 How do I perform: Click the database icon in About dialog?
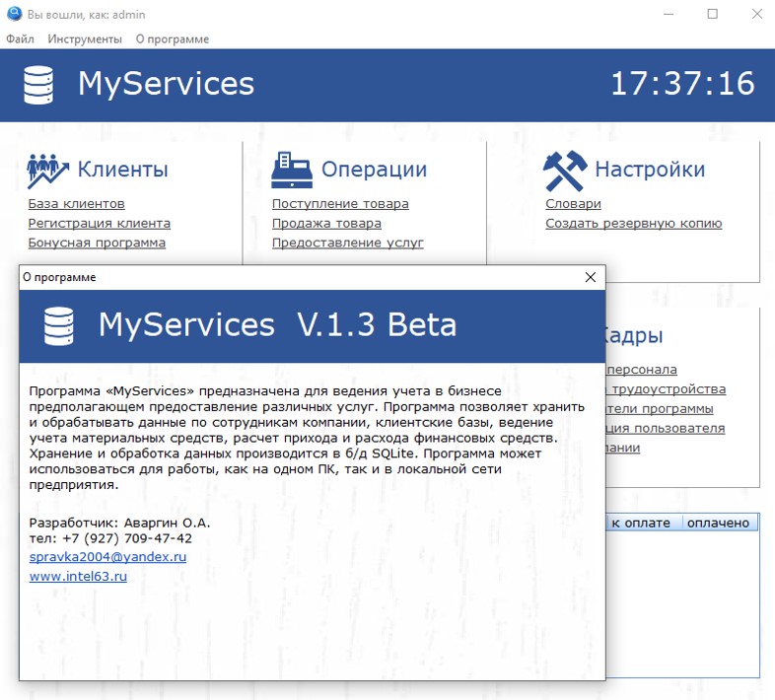point(59,325)
